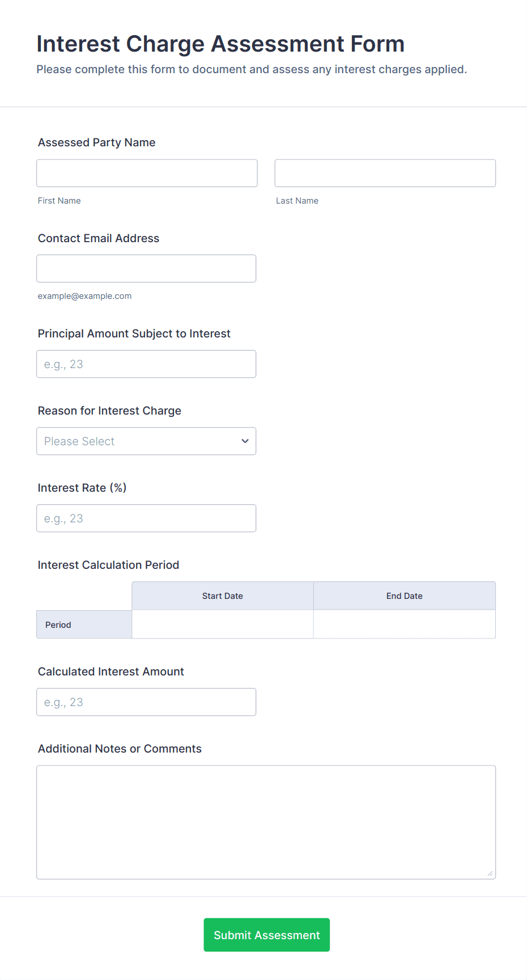Click the Interest Rate (%) input
Viewport: 527px width, 980px height.
[x=146, y=518]
